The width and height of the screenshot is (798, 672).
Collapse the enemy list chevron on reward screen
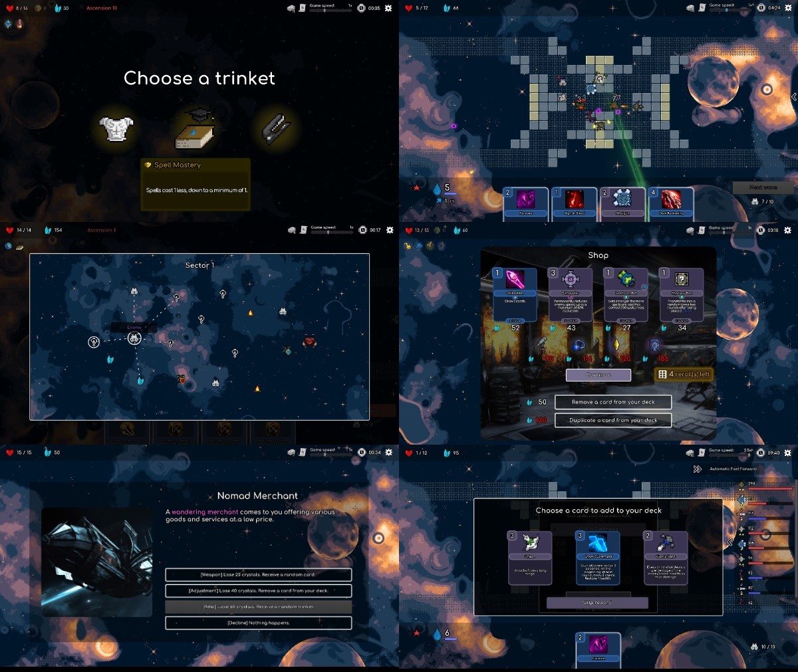pos(730,541)
